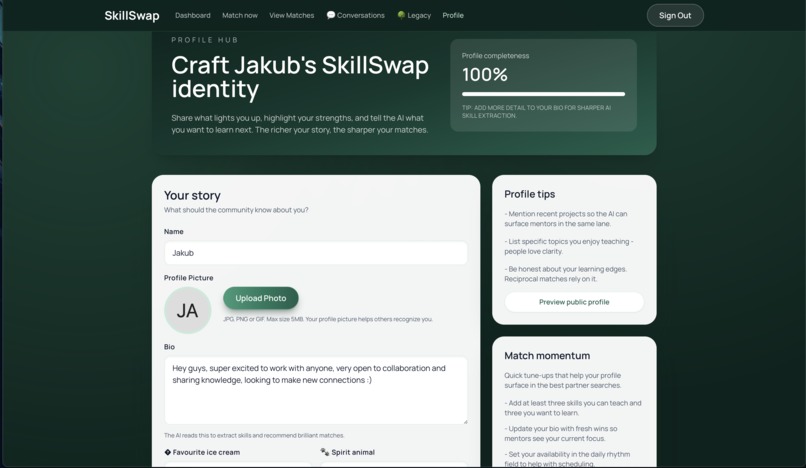Click the JA avatar placeholder

[188, 311]
